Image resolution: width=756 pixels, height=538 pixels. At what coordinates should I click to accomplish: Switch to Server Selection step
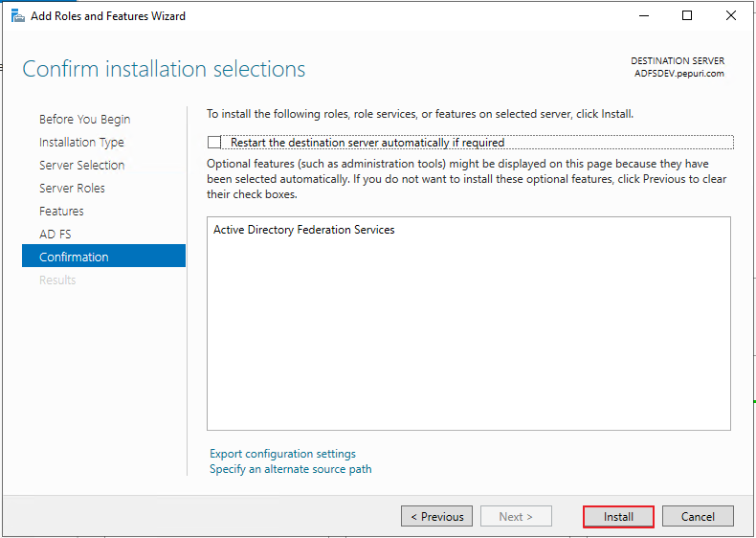point(82,165)
